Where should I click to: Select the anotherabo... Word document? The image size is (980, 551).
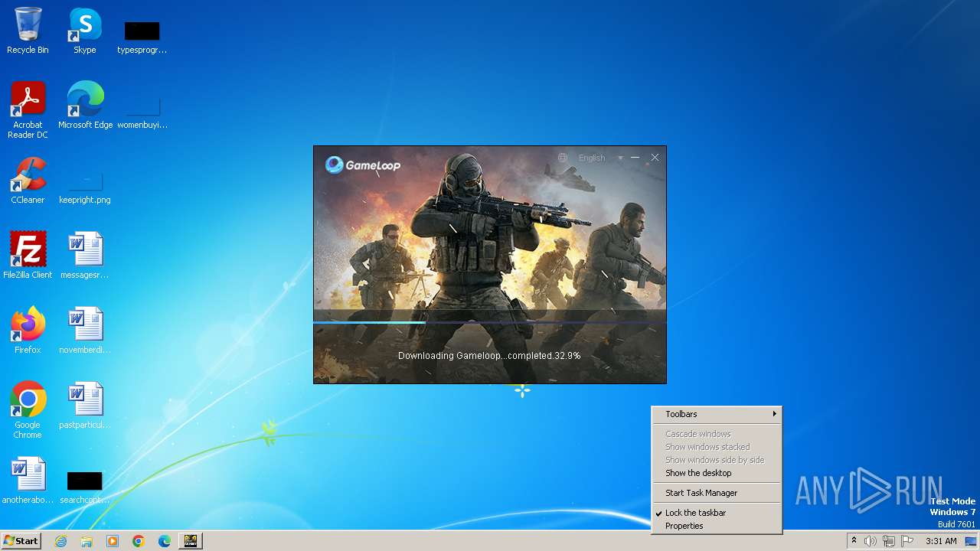tap(28, 480)
